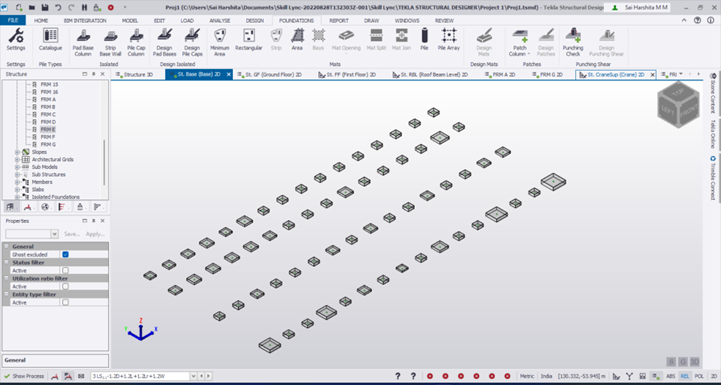
Task: Open the pile types Catalogue
Action: 50,40
